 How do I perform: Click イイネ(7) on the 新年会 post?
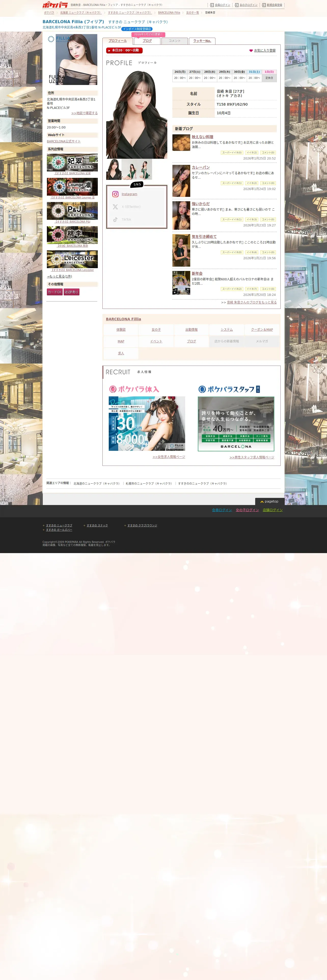(x=252, y=289)
